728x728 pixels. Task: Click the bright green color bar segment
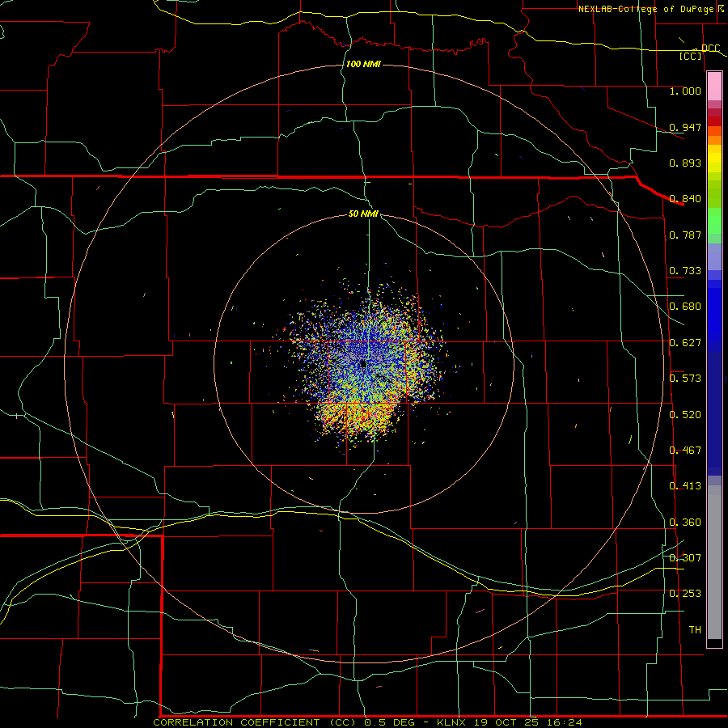[714, 221]
